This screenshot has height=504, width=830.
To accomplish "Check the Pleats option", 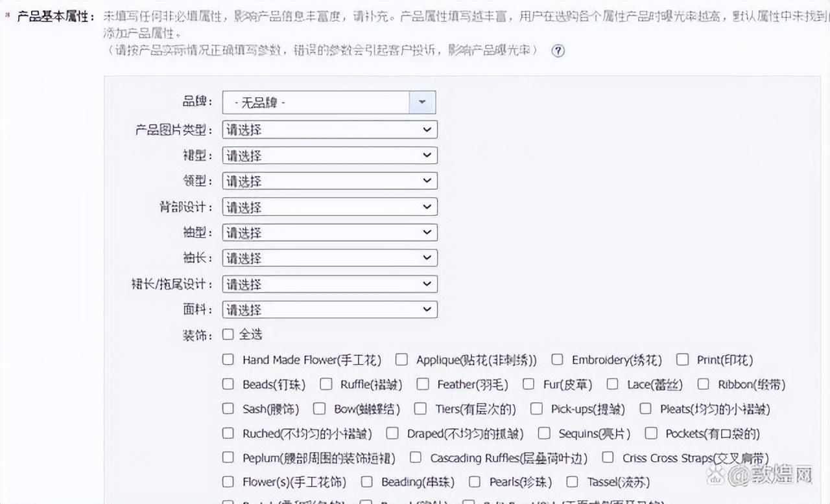I will tap(645, 408).
